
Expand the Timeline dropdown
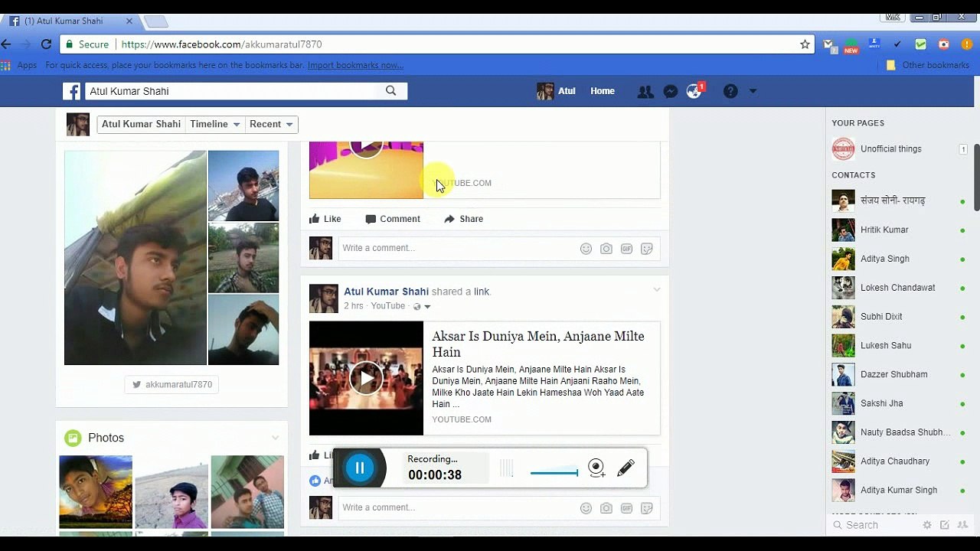tap(215, 124)
